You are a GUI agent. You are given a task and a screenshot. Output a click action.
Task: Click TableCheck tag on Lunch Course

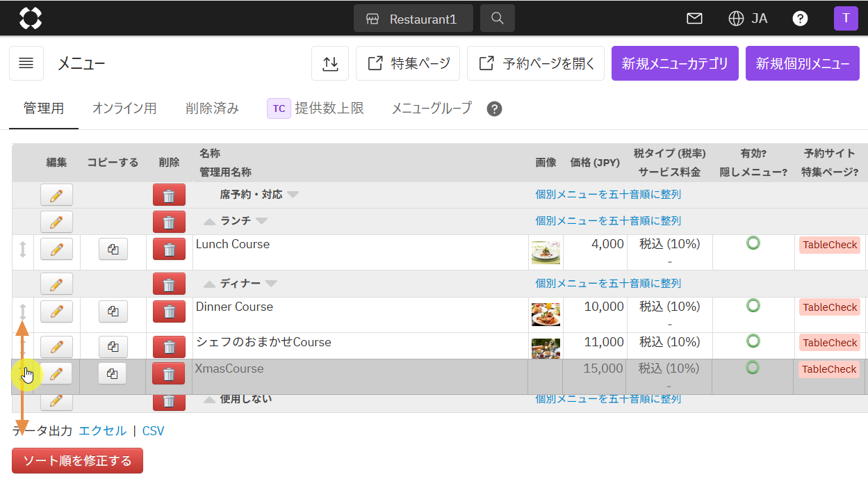point(830,245)
